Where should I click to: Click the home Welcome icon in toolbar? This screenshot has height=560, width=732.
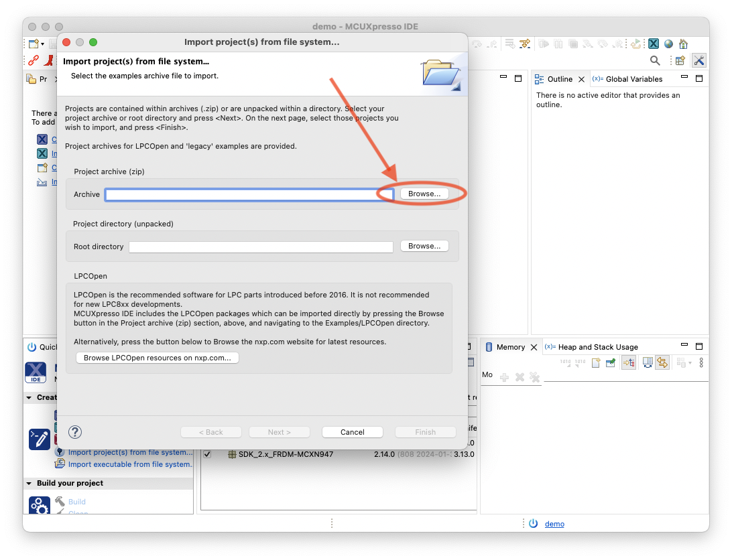[684, 44]
